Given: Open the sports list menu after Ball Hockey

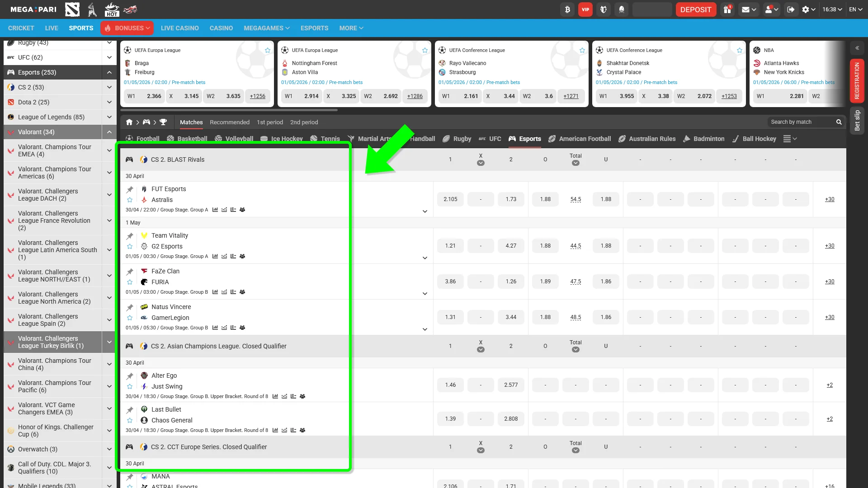Looking at the screenshot, I should pyautogui.click(x=790, y=139).
